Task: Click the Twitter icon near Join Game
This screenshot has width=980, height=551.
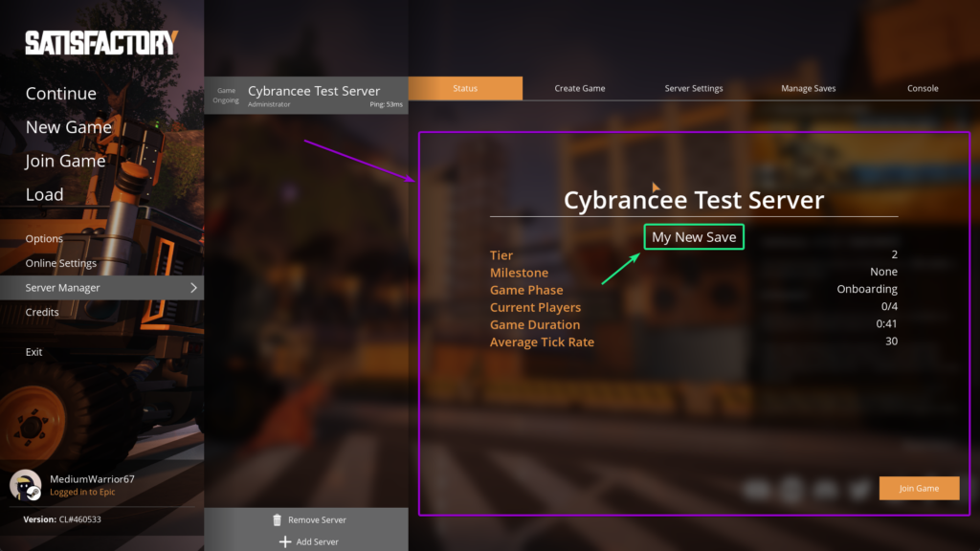Action: pyautogui.click(x=859, y=490)
